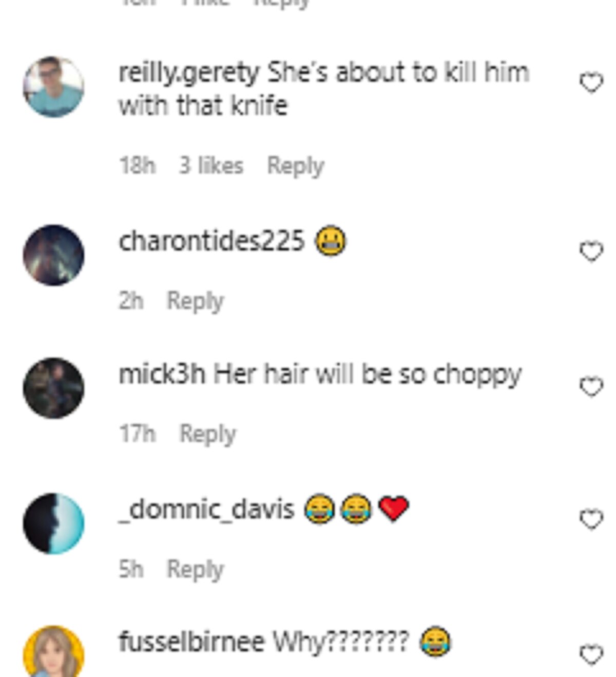616x677 pixels.
Task: Open _domnic_davis's profile picture
Action: (x=53, y=524)
